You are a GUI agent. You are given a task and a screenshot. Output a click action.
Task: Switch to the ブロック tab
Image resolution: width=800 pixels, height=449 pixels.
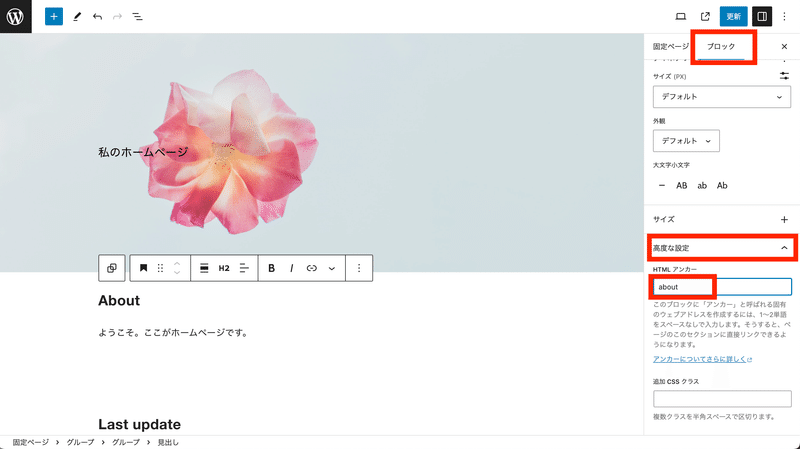721,46
